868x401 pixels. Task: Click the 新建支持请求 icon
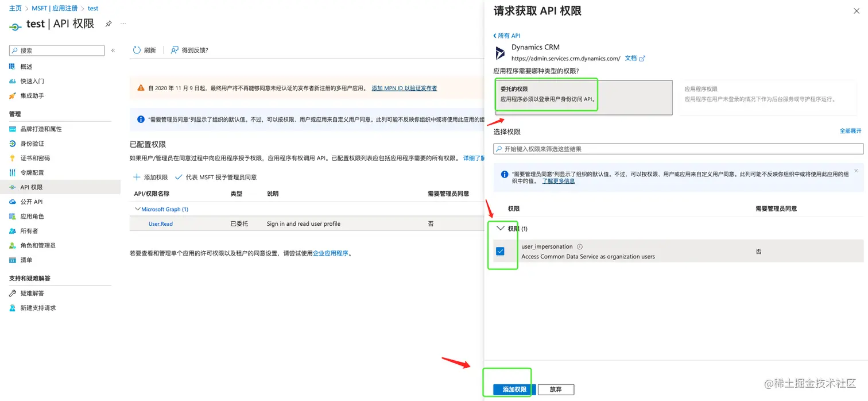[13, 308]
